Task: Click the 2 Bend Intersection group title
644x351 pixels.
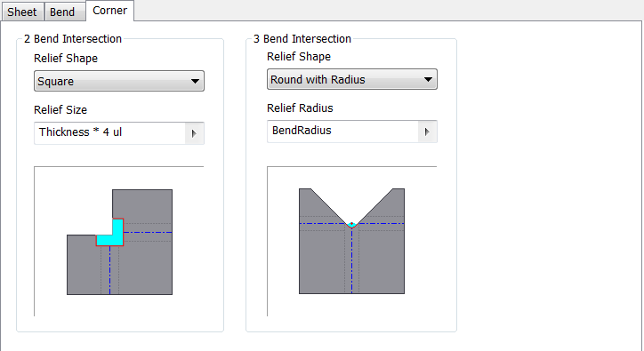Action: pos(73,39)
